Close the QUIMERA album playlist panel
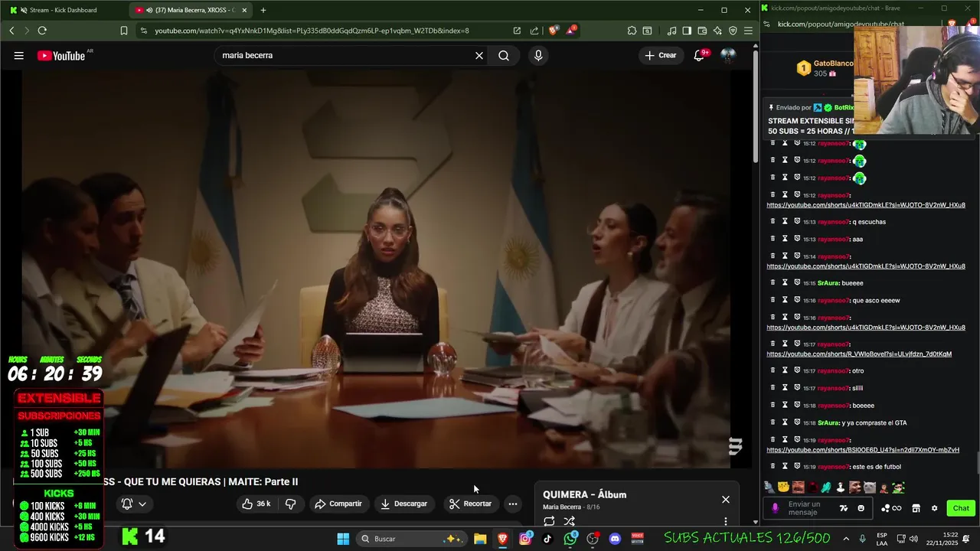Image resolution: width=980 pixels, height=551 pixels. pos(726,499)
